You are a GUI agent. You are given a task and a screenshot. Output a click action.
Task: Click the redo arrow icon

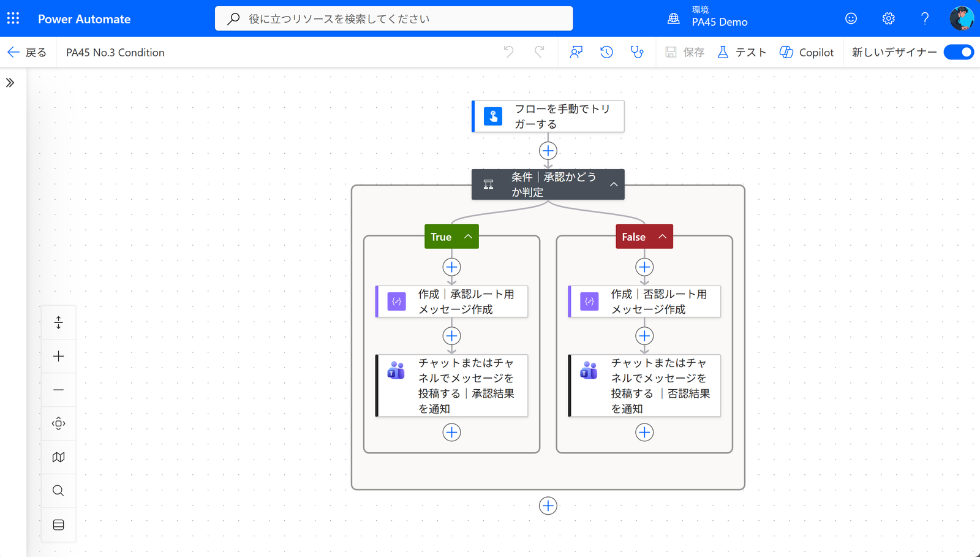tap(539, 52)
